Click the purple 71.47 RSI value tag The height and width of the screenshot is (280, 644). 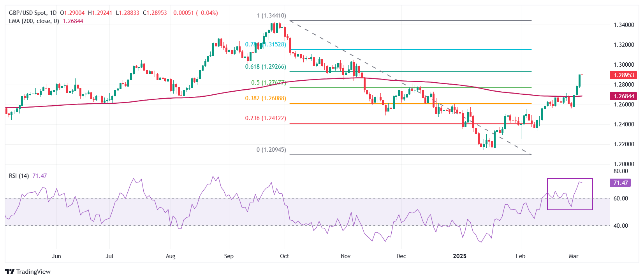(621, 183)
